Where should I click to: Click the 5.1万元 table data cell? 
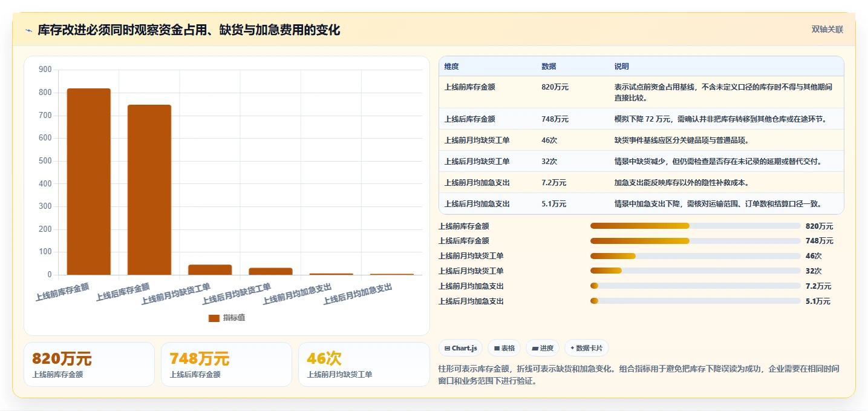click(553, 204)
